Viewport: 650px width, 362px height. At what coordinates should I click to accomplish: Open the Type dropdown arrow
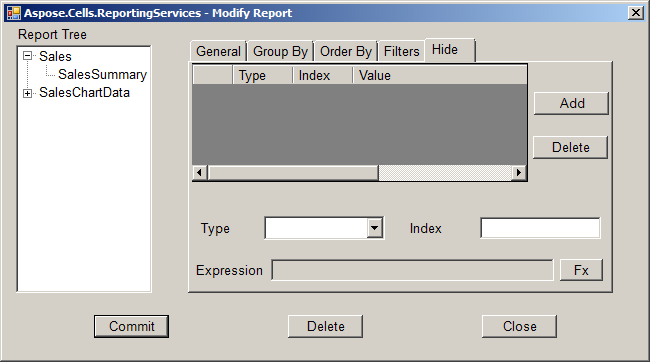pos(375,228)
